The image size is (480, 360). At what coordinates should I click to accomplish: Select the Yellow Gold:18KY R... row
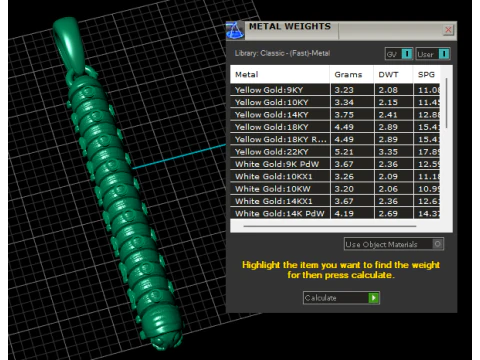(x=335, y=139)
